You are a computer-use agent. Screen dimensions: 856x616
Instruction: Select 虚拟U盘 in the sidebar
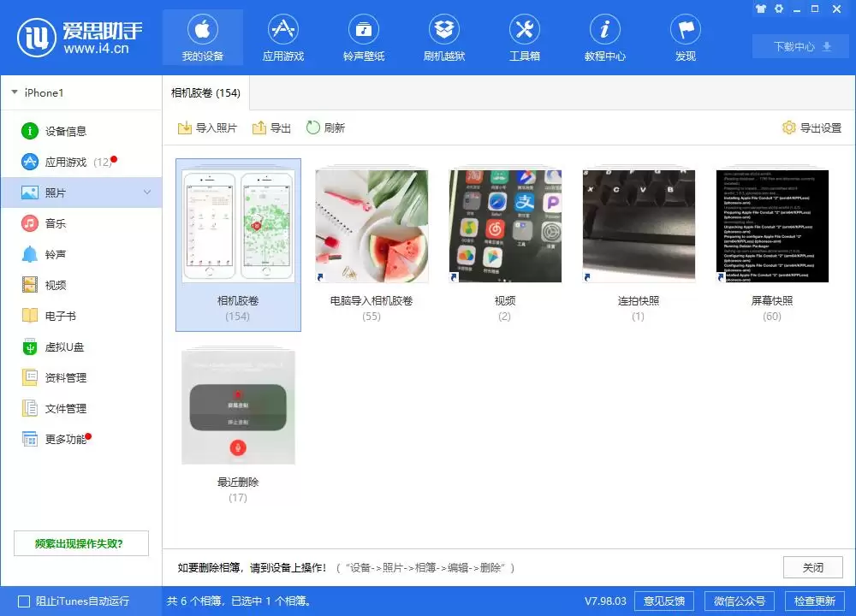coord(80,347)
